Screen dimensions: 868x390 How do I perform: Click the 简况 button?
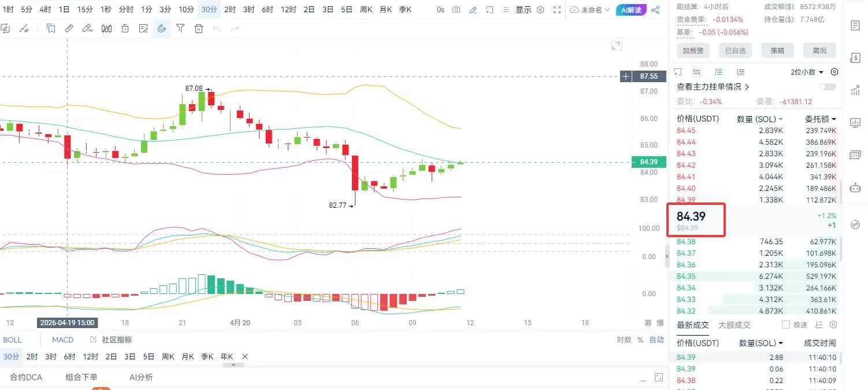tap(819, 50)
